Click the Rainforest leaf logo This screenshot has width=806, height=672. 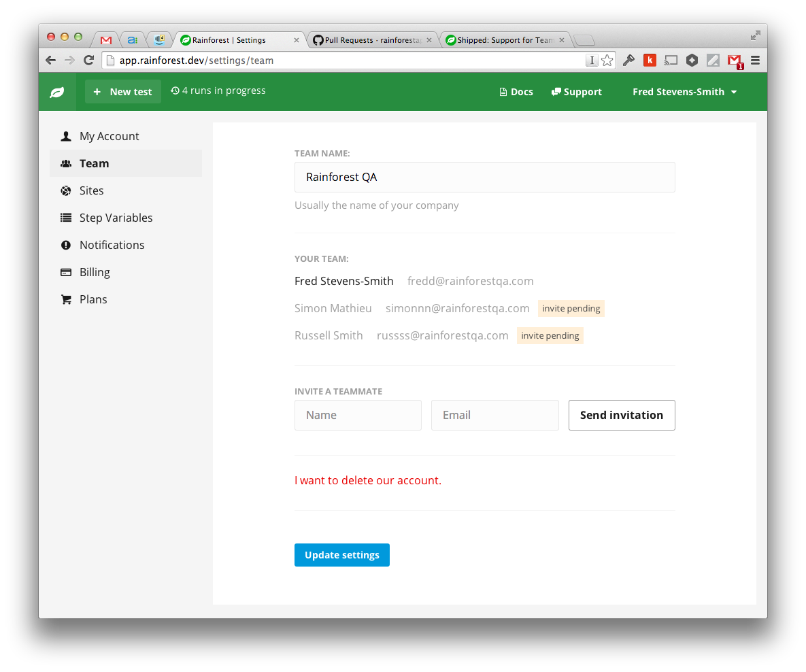pos(57,92)
